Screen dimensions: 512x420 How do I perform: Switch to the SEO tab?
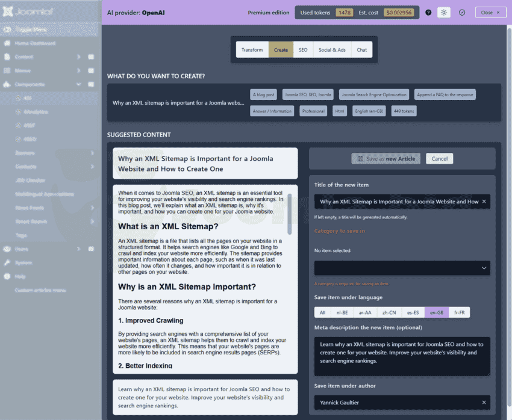tap(303, 50)
